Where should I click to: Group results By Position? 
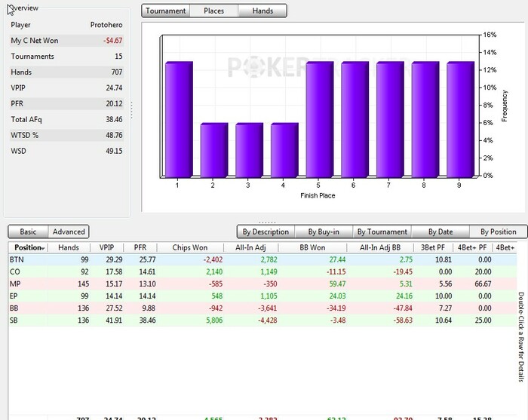[499, 231]
